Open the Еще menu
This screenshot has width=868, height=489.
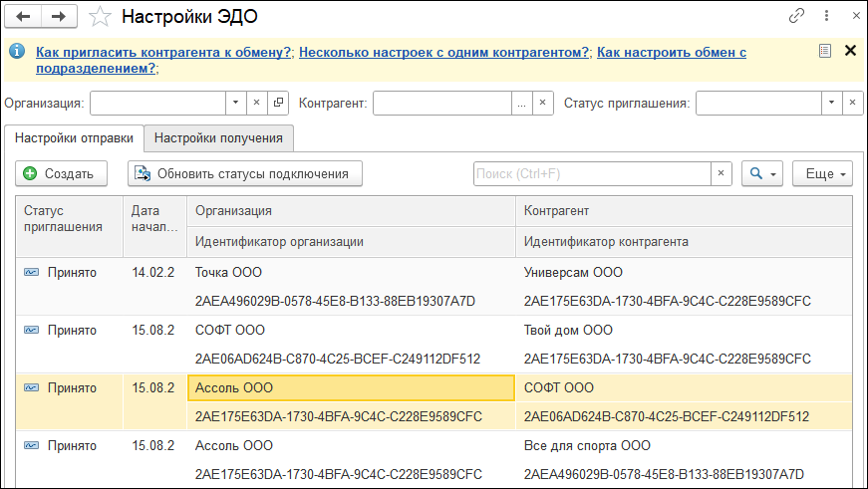(x=822, y=173)
